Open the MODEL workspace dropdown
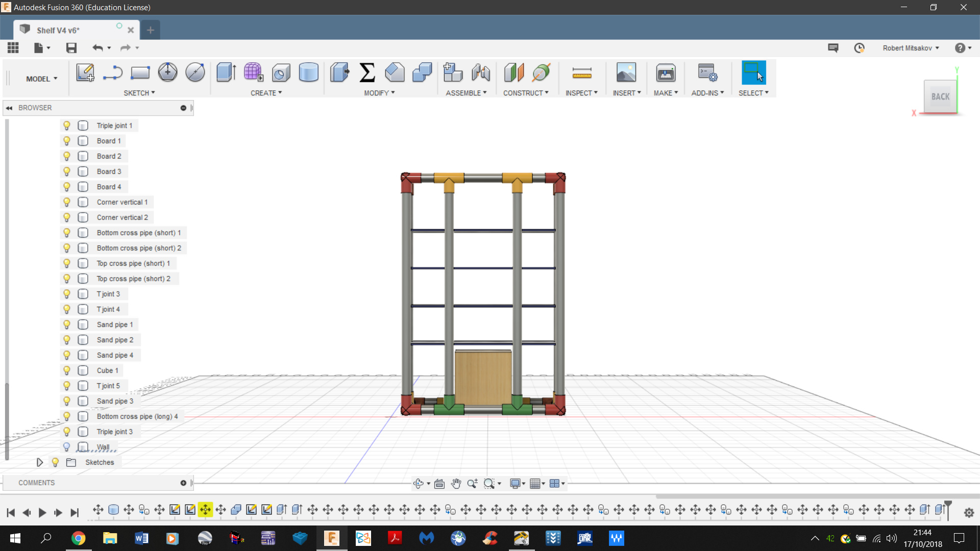Image resolution: width=980 pixels, height=551 pixels. coord(42,79)
